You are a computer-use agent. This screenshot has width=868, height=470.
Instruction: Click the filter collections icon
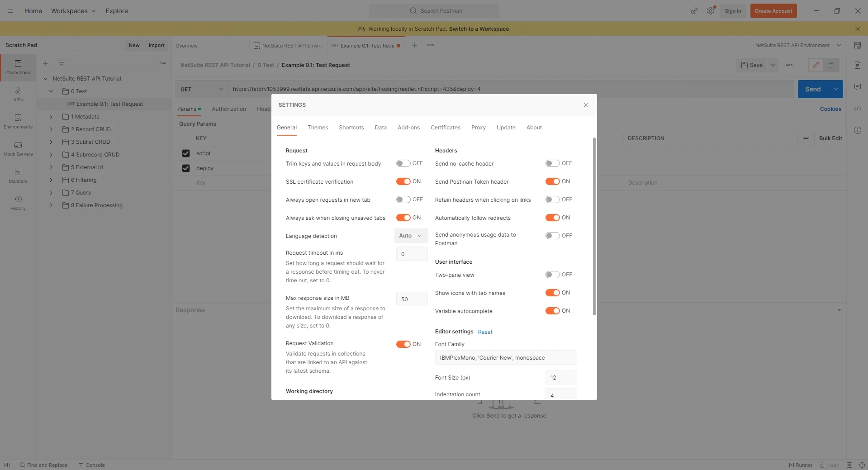coord(62,63)
